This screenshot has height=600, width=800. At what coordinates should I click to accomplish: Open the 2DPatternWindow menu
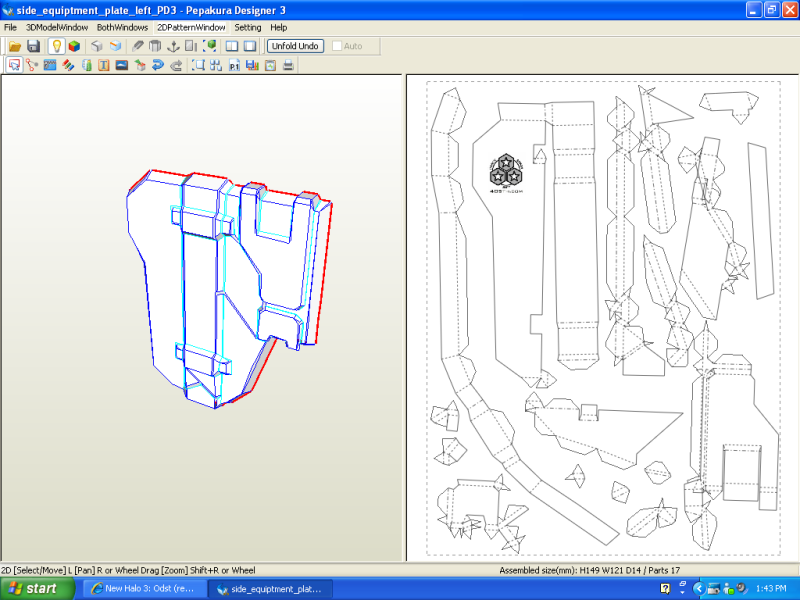[x=191, y=27]
